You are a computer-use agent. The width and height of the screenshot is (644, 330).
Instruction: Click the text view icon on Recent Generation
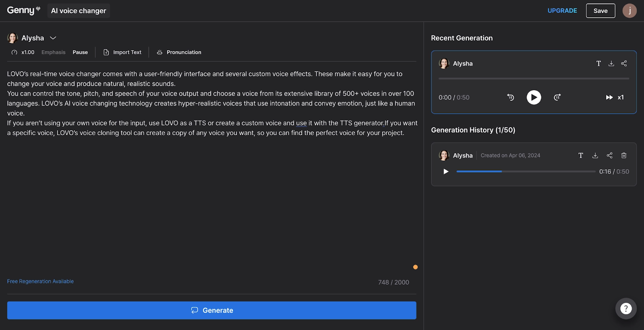(599, 63)
